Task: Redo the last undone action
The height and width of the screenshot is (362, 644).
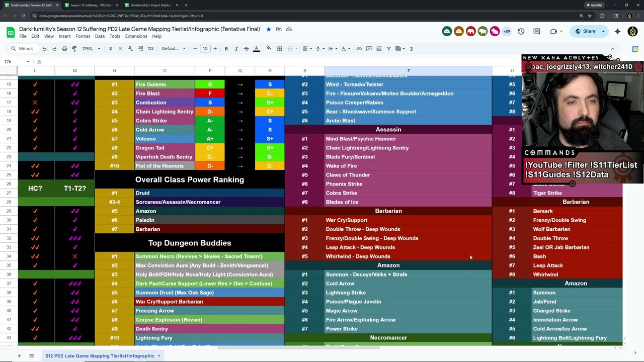Action: 54,49
